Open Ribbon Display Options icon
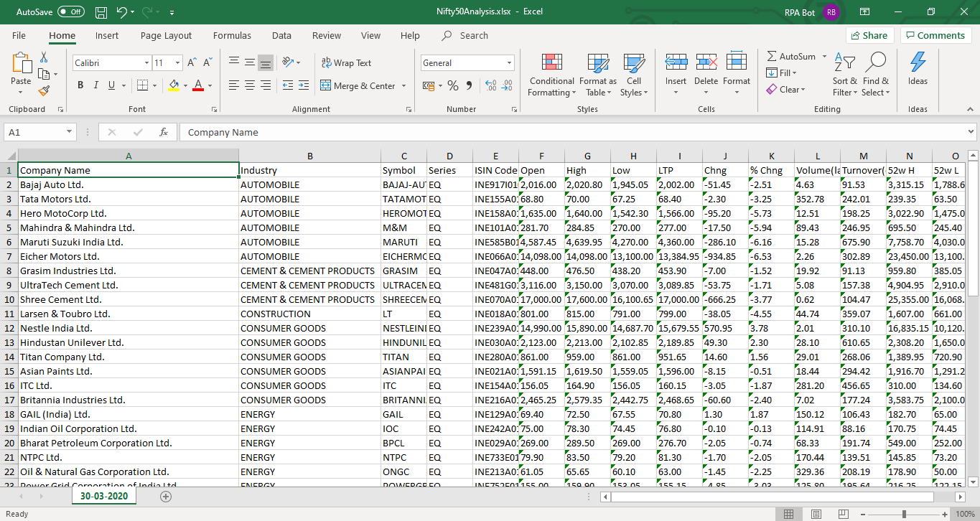The image size is (980, 521). (865, 12)
